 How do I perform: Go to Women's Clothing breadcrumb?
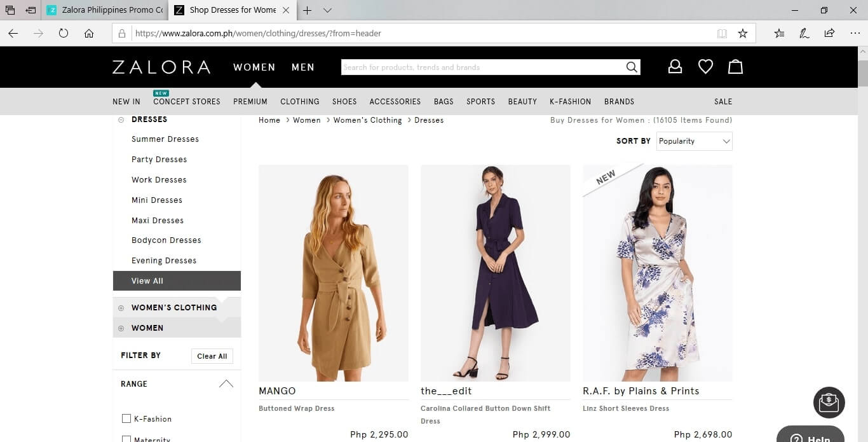(x=368, y=120)
